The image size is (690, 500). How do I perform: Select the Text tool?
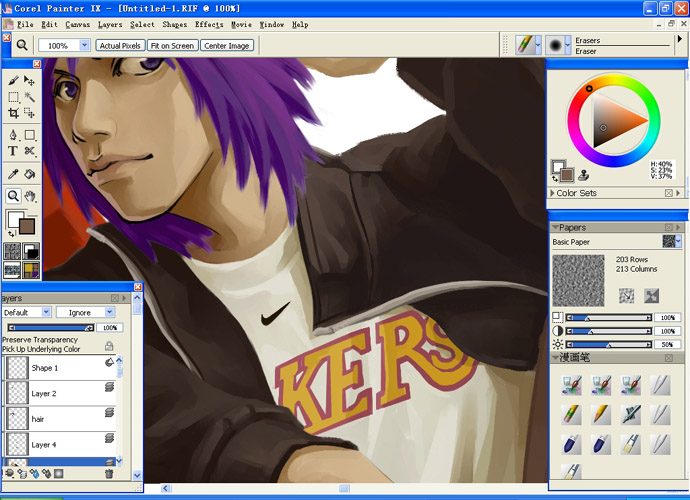click(13, 151)
